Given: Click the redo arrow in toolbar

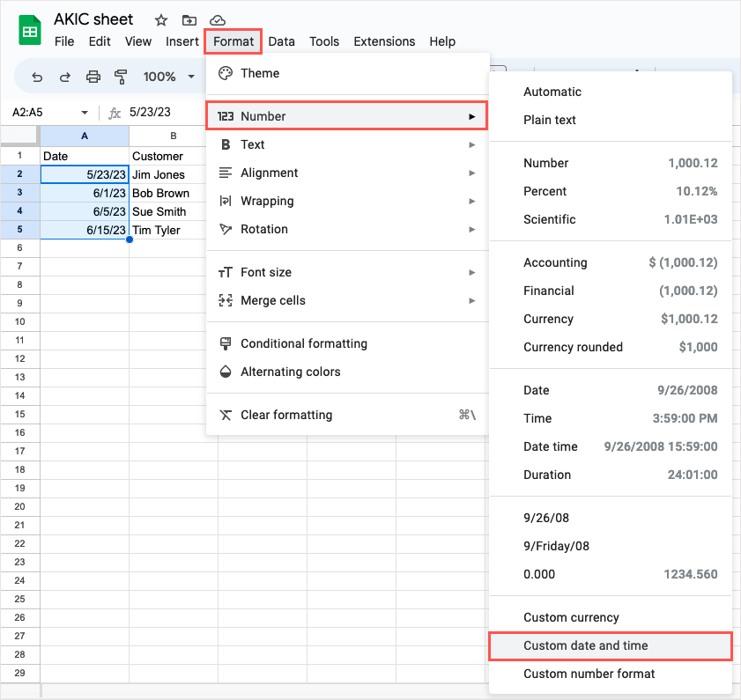Looking at the screenshot, I should (65, 77).
